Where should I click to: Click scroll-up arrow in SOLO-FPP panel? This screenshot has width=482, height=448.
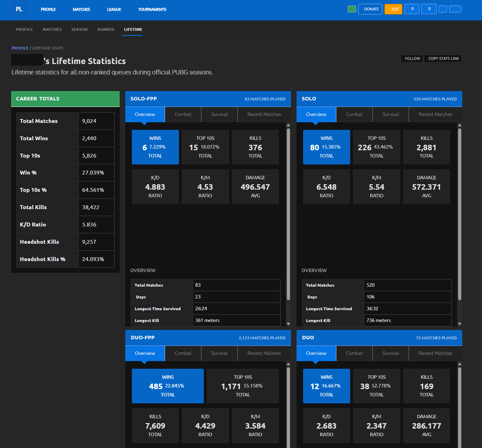tap(288, 125)
